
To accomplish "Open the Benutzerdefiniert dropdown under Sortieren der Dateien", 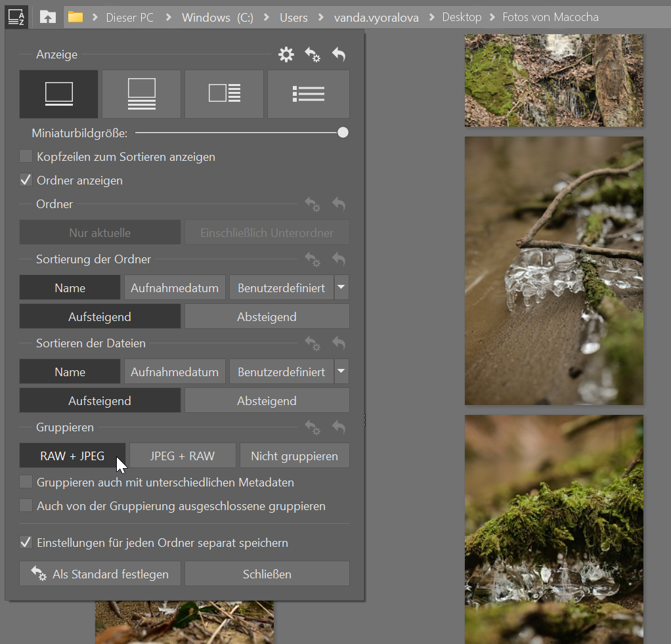I will click(x=341, y=371).
